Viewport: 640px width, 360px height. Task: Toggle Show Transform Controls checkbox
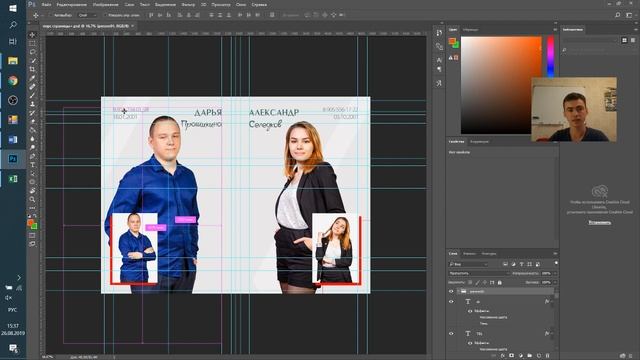point(105,15)
